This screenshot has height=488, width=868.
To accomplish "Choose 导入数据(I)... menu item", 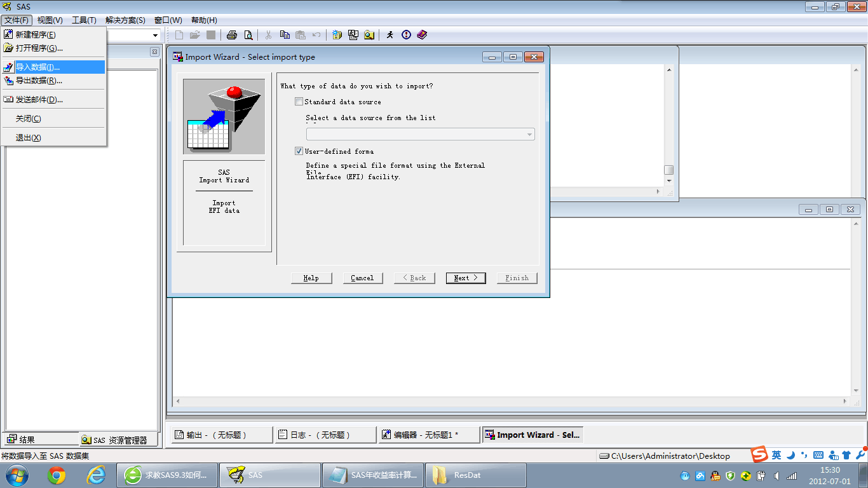I will click(x=54, y=67).
